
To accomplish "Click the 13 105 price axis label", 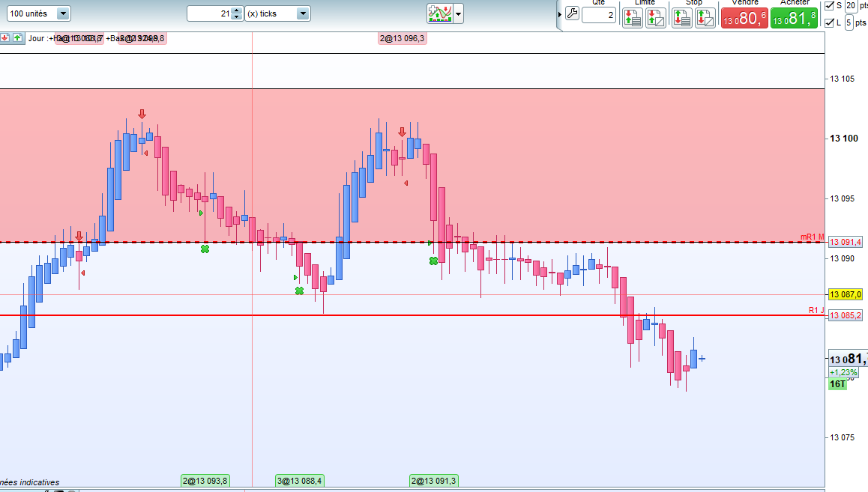I will pyautogui.click(x=842, y=79).
